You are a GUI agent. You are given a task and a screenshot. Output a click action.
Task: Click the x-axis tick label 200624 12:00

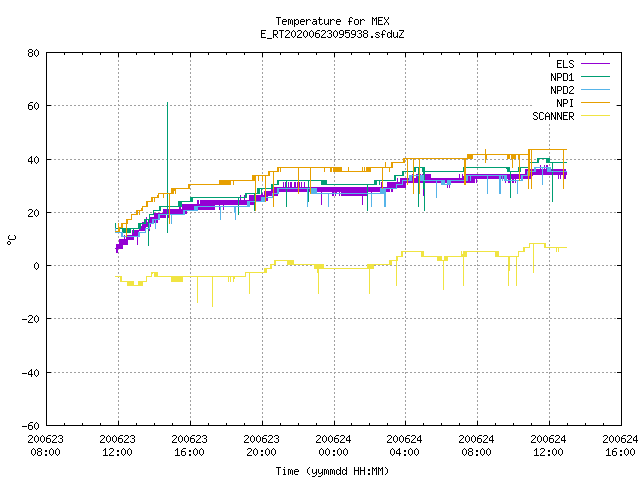[x=549, y=446]
